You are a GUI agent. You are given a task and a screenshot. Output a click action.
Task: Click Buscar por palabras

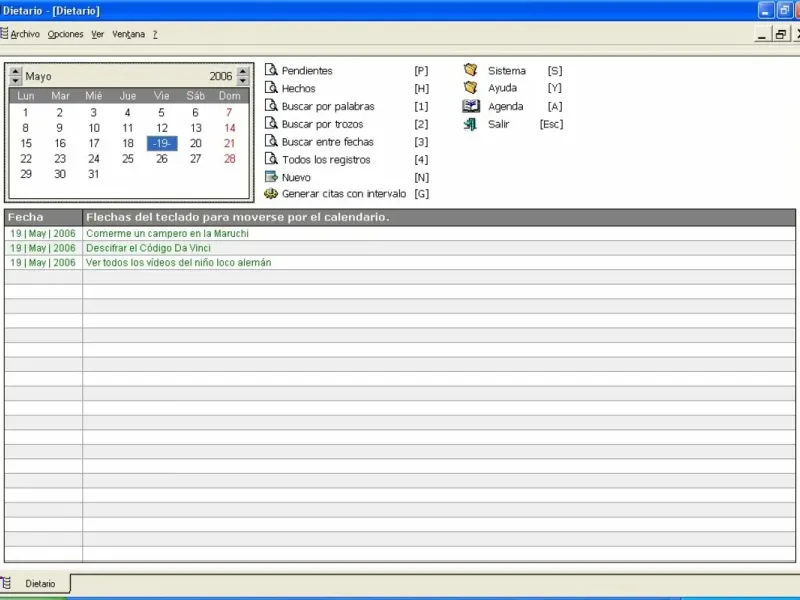[x=328, y=106]
